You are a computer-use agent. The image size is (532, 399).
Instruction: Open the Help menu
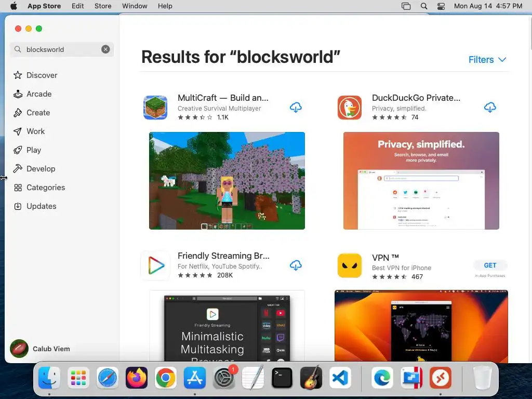(x=165, y=6)
